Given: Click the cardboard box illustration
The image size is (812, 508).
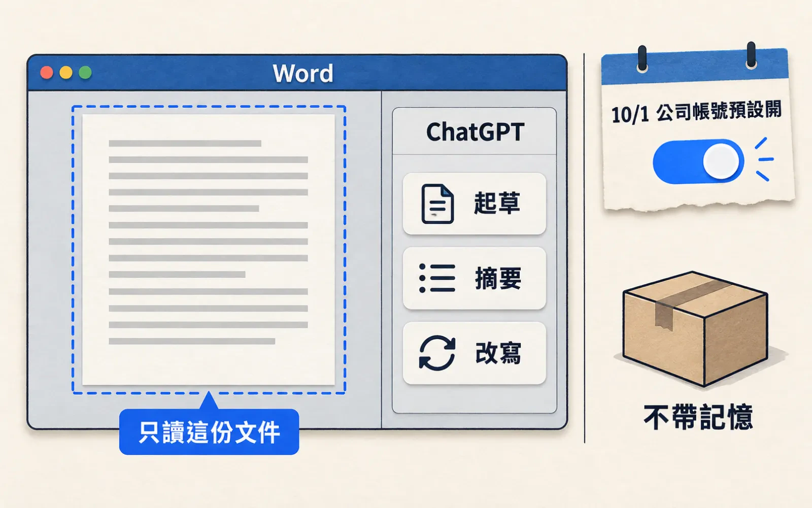Looking at the screenshot, I should (x=696, y=328).
